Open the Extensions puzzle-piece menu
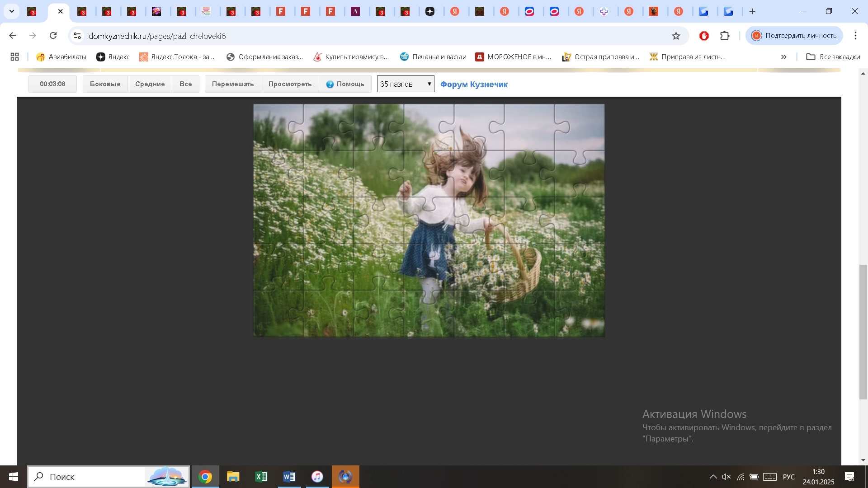 (725, 36)
